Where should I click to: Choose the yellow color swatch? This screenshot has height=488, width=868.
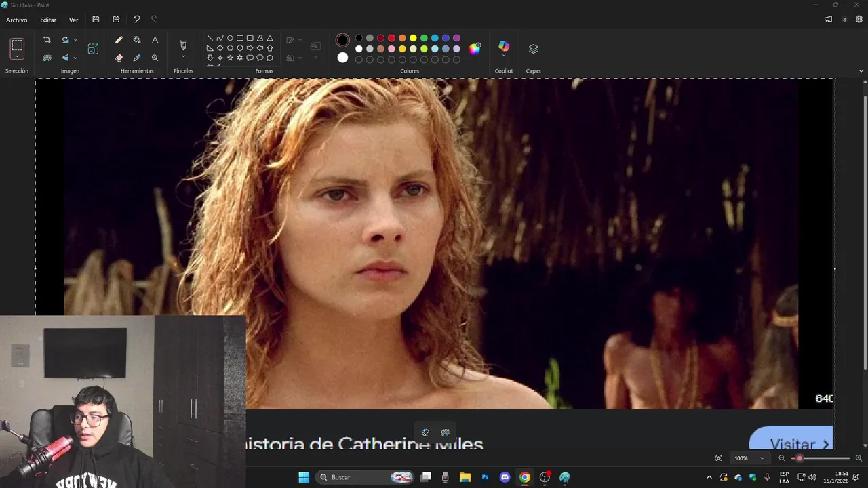[413, 38]
